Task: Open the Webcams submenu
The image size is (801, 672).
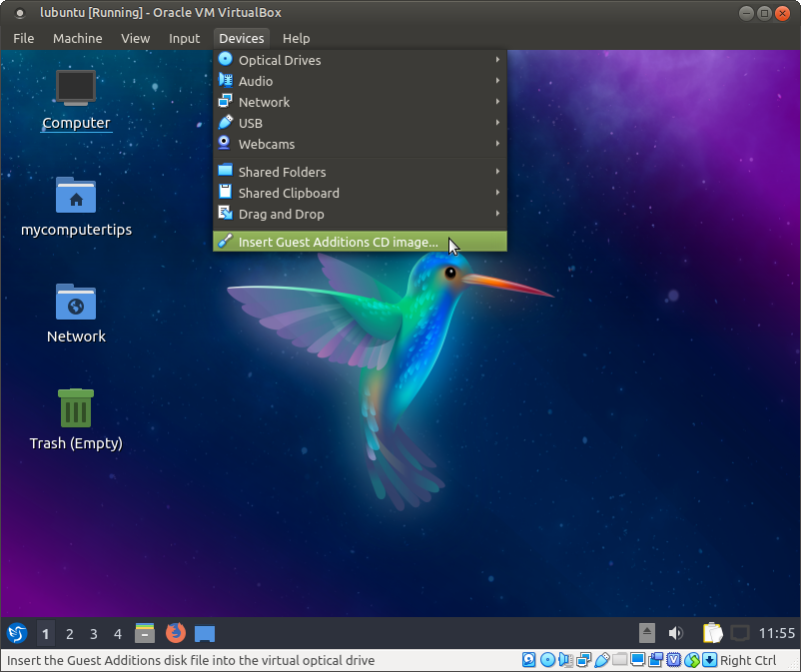Action: pos(360,144)
